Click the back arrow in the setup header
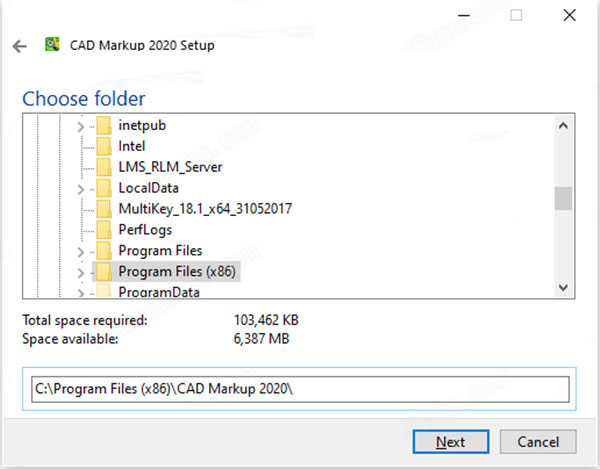 point(20,46)
